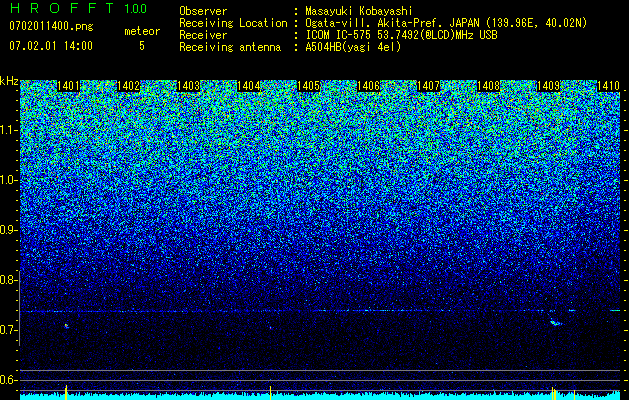The image size is (629, 400).
Task: Click the 1410 time marker label
Action: [x=609, y=86]
